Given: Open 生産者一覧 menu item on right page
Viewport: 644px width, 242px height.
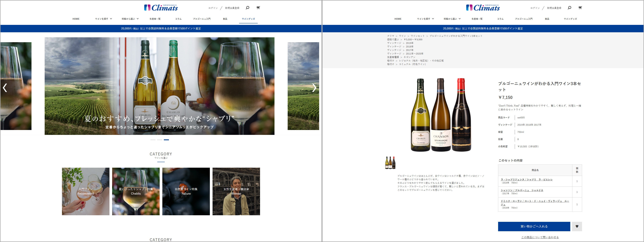Looking at the screenshot, I should coord(477,19).
